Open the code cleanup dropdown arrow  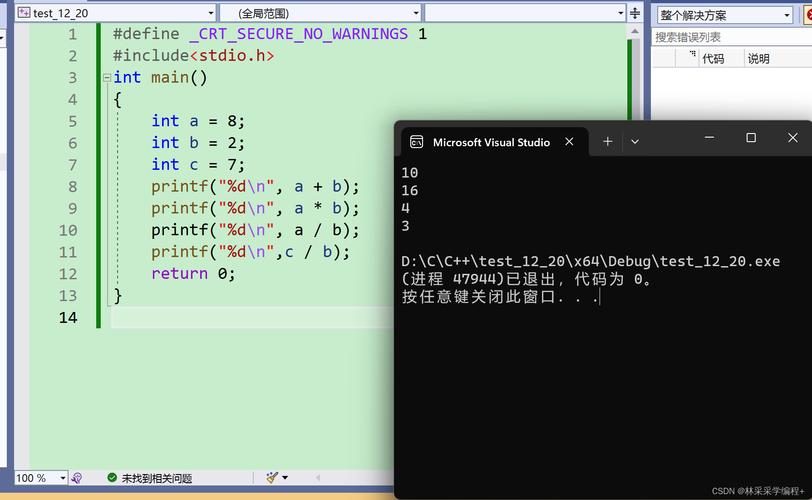coord(285,478)
